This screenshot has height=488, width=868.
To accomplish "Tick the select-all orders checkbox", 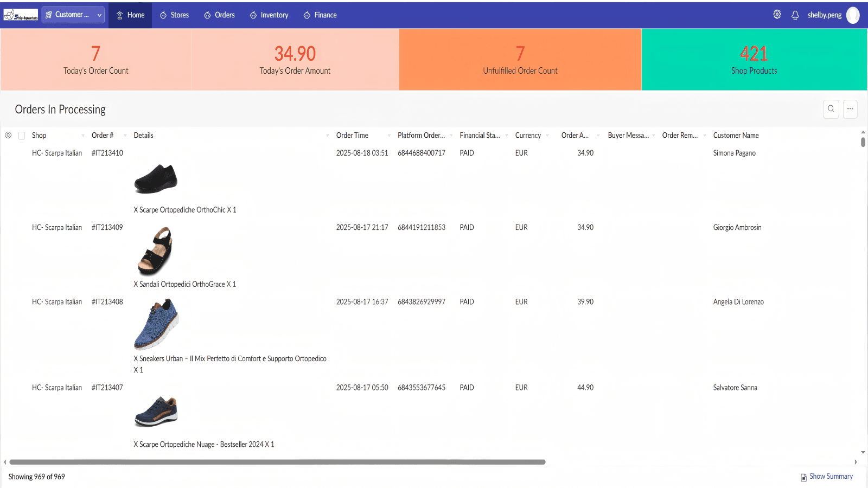I will tap(22, 136).
